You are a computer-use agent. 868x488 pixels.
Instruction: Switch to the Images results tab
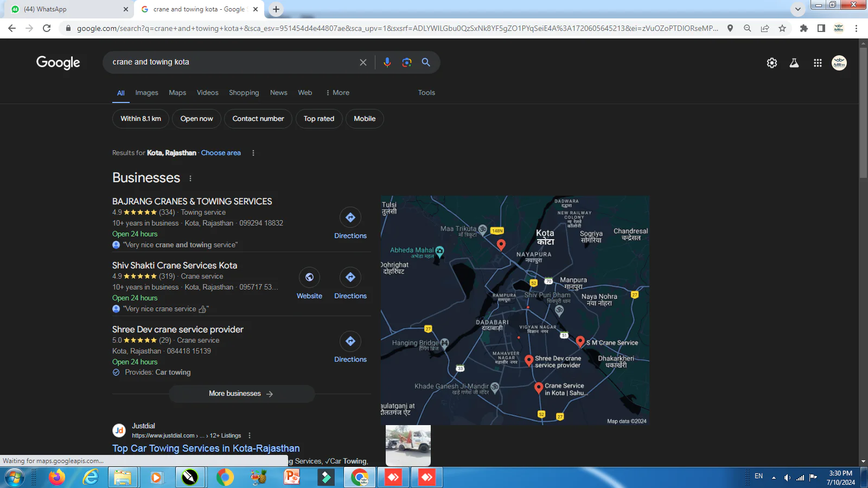(x=147, y=93)
